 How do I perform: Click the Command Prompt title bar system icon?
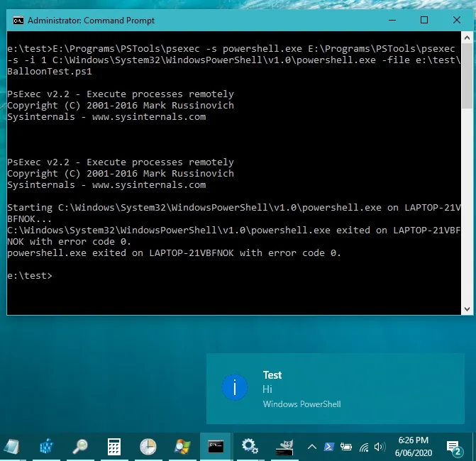18,21
